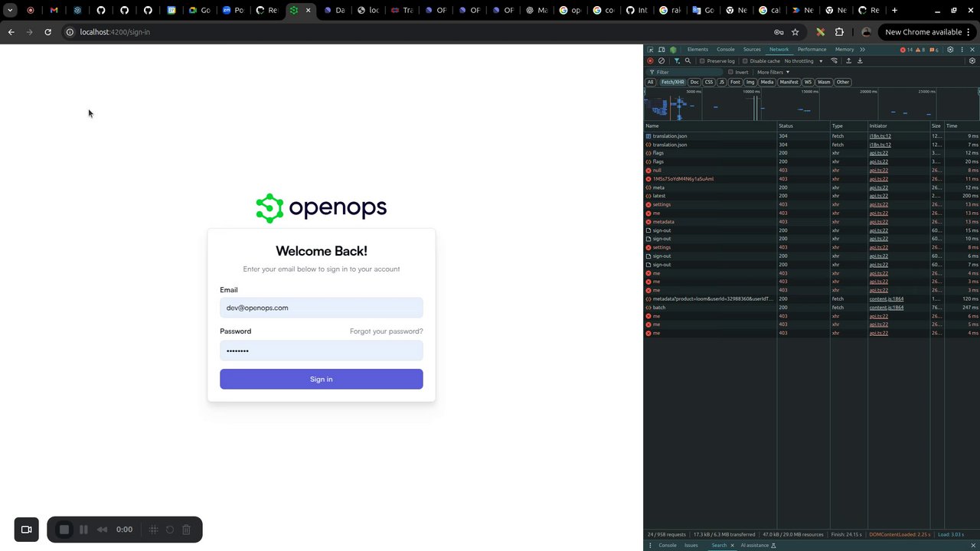Open Chrome tab search dropdown
The height and width of the screenshot is (551, 980).
[x=10, y=10]
